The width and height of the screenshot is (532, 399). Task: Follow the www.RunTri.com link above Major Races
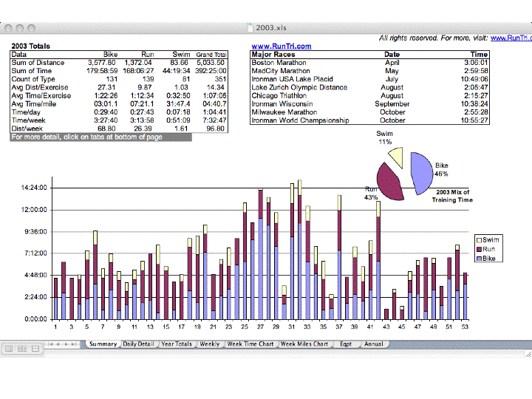(282, 46)
